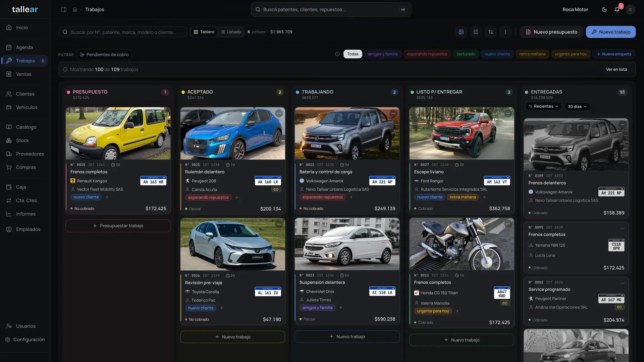Open three-dot menu on Ford Ranger card
The width and height of the screenshot is (644, 362).
tap(508, 113)
